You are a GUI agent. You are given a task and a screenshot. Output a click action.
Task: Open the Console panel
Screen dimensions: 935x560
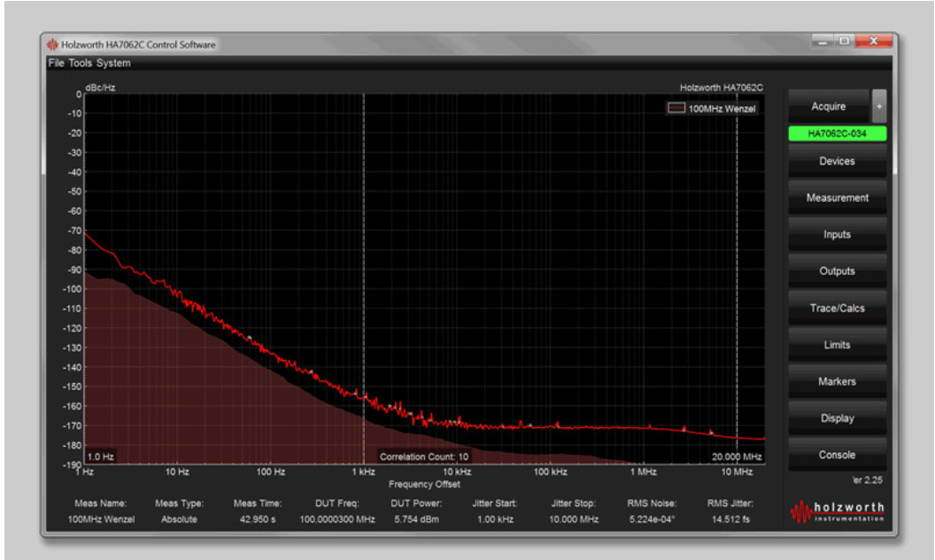click(x=838, y=455)
